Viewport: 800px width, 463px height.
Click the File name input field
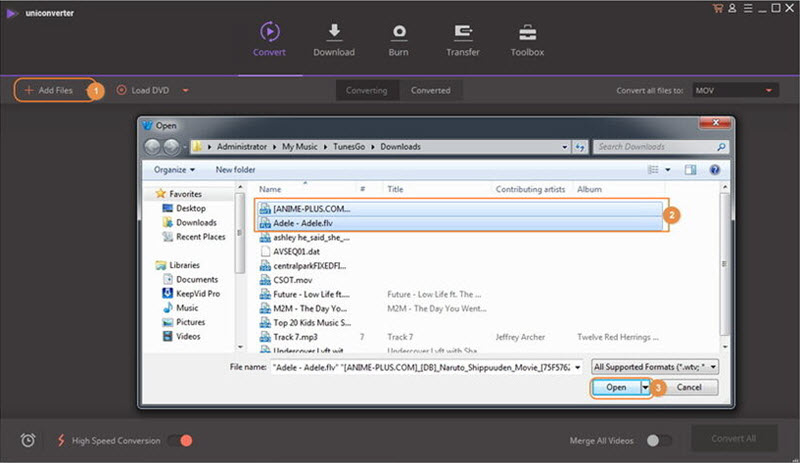click(x=422, y=367)
